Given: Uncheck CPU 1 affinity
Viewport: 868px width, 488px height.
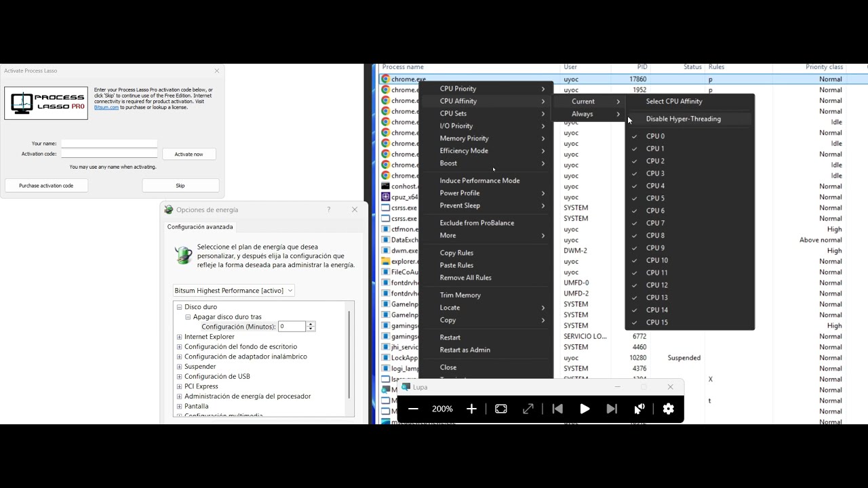Looking at the screenshot, I should coord(635,148).
